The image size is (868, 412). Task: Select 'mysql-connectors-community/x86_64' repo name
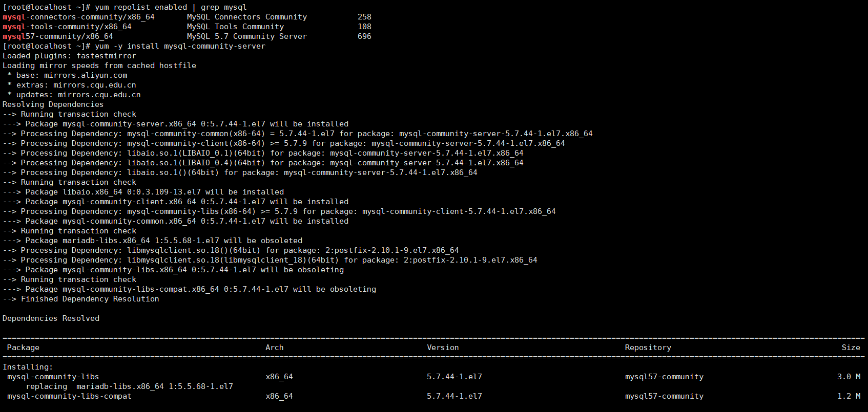(78, 17)
